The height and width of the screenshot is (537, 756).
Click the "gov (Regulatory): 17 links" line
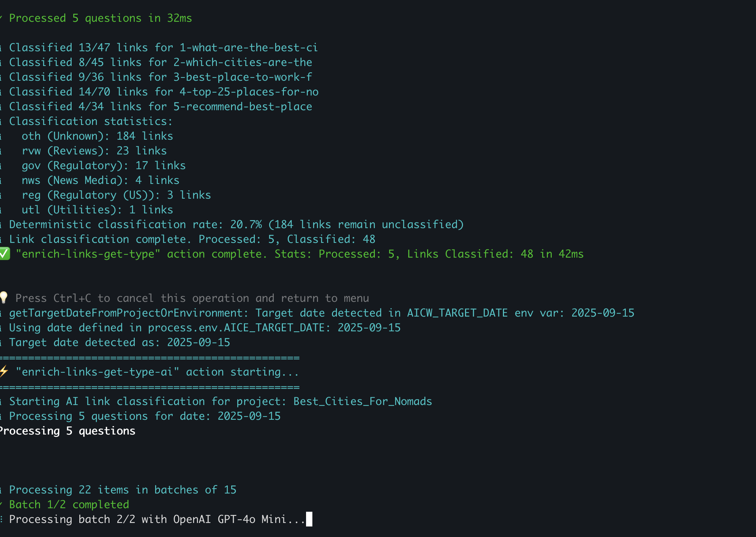tap(104, 166)
